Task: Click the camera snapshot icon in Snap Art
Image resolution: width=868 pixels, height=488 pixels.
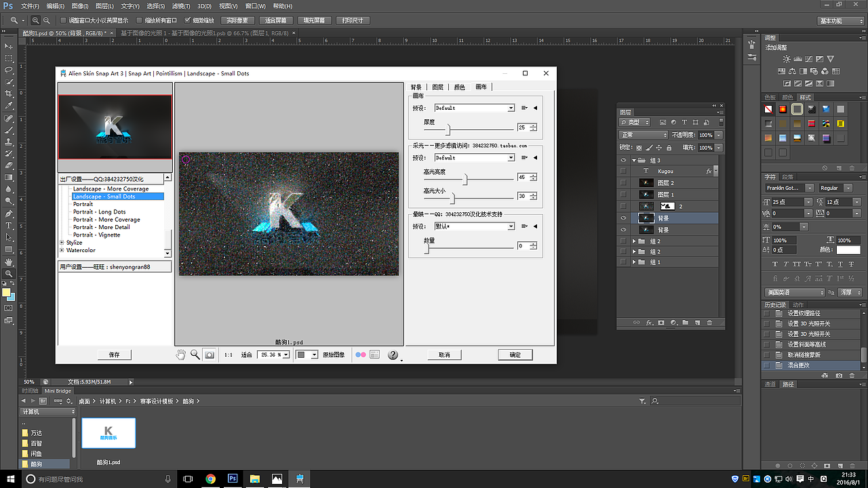Action: point(210,354)
